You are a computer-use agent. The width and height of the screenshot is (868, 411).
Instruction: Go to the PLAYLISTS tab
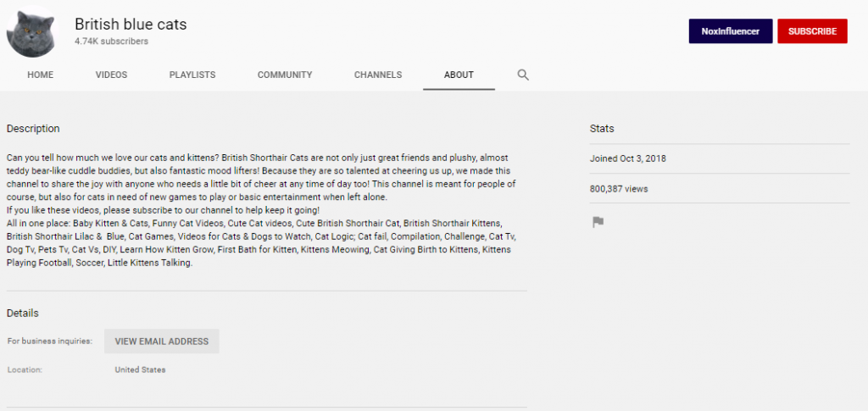tap(192, 75)
